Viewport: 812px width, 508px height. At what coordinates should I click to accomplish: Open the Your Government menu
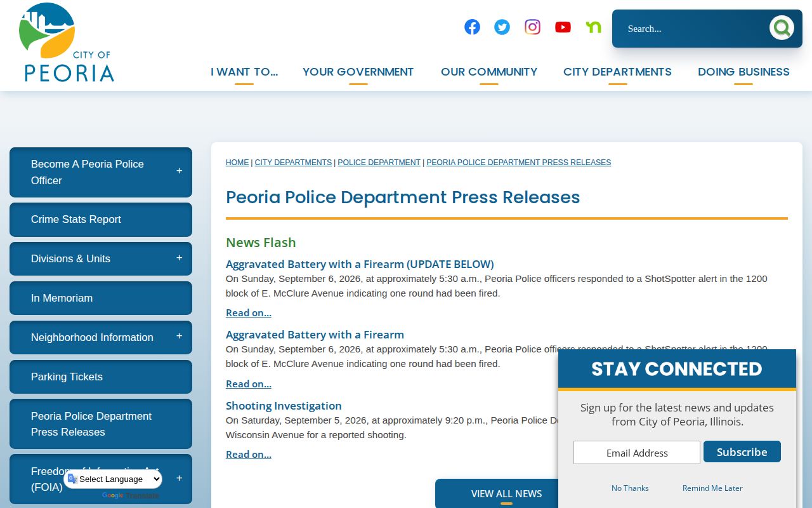coord(358,72)
